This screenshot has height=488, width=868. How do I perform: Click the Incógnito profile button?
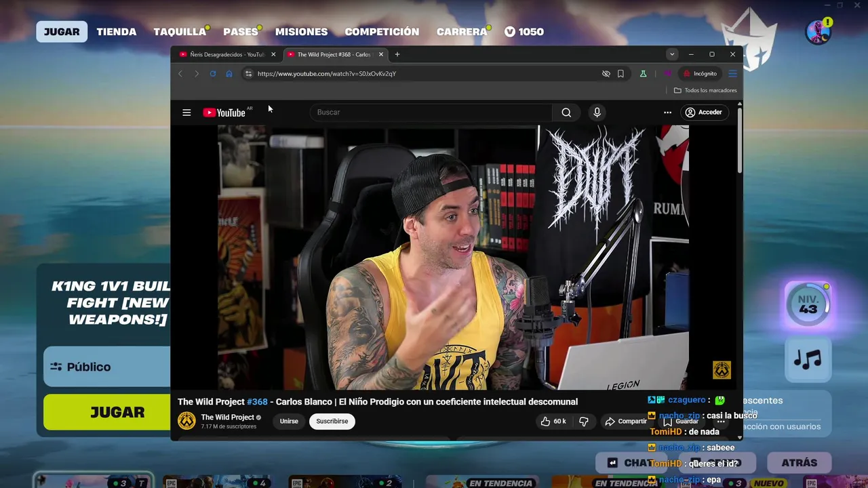click(699, 73)
